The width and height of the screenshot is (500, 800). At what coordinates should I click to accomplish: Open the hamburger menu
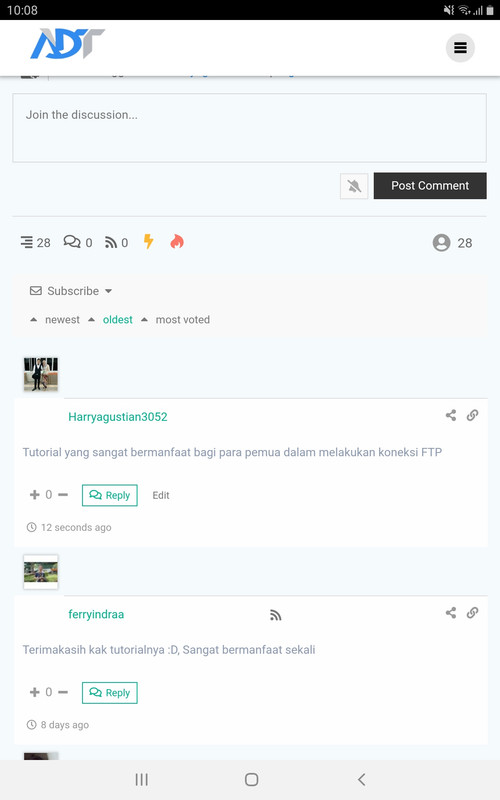pyautogui.click(x=460, y=48)
